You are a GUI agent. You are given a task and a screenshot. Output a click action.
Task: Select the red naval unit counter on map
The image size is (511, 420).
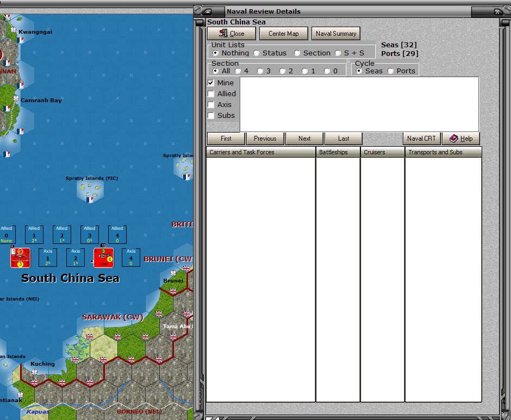20,258
